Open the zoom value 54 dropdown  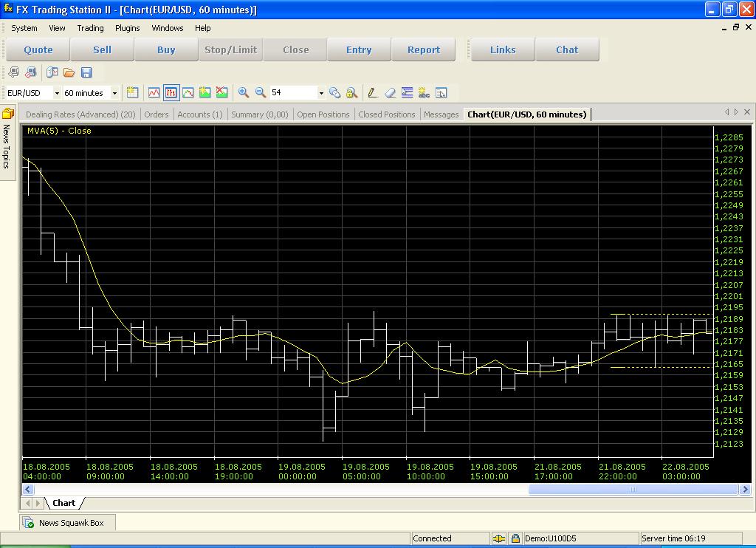pyautogui.click(x=320, y=93)
